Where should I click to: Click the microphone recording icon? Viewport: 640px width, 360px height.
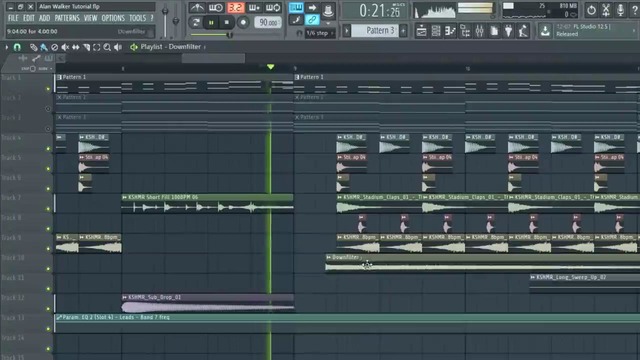pos(620,10)
